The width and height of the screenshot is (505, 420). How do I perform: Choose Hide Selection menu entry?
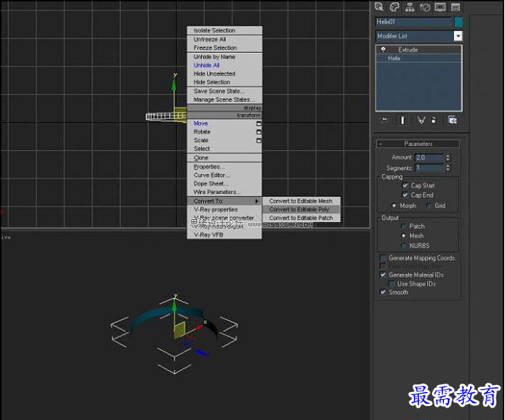[224, 82]
